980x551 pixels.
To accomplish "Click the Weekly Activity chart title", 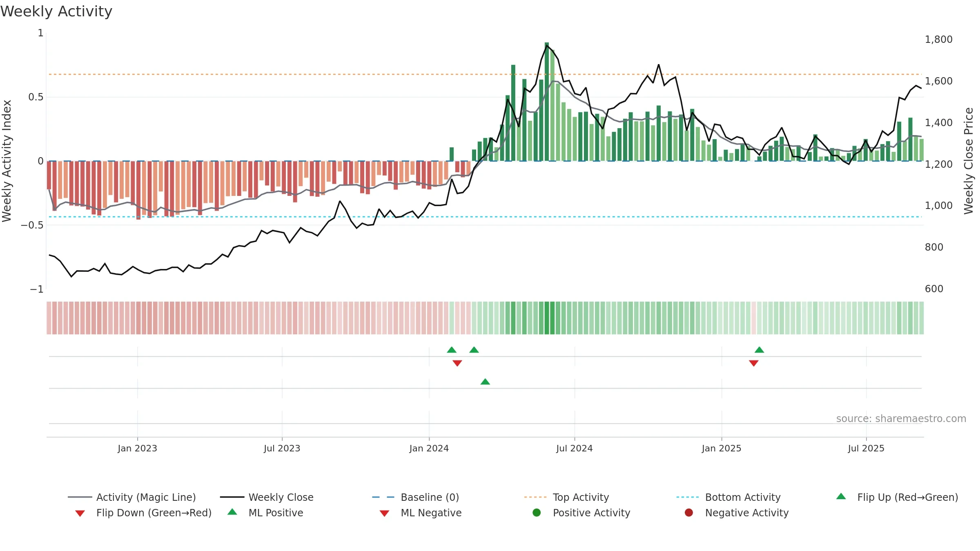I will [56, 11].
